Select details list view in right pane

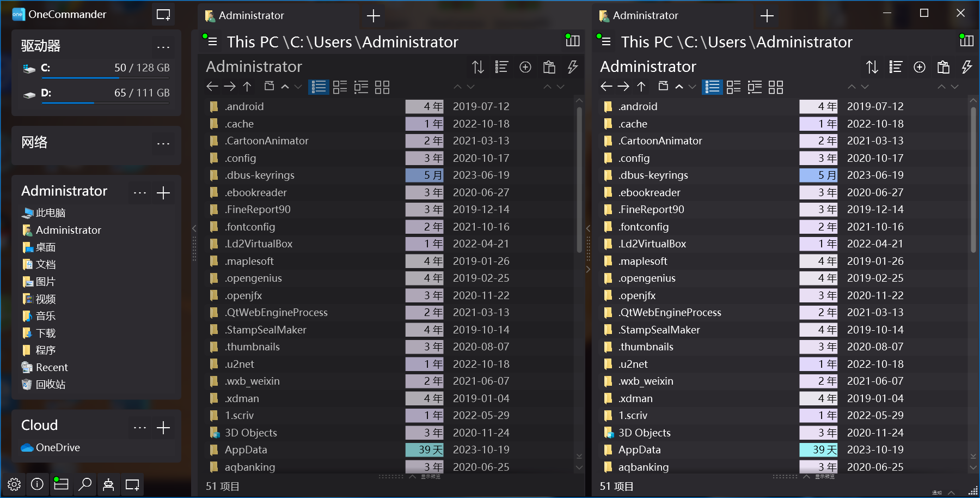pyautogui.click(x=712, y=87)
